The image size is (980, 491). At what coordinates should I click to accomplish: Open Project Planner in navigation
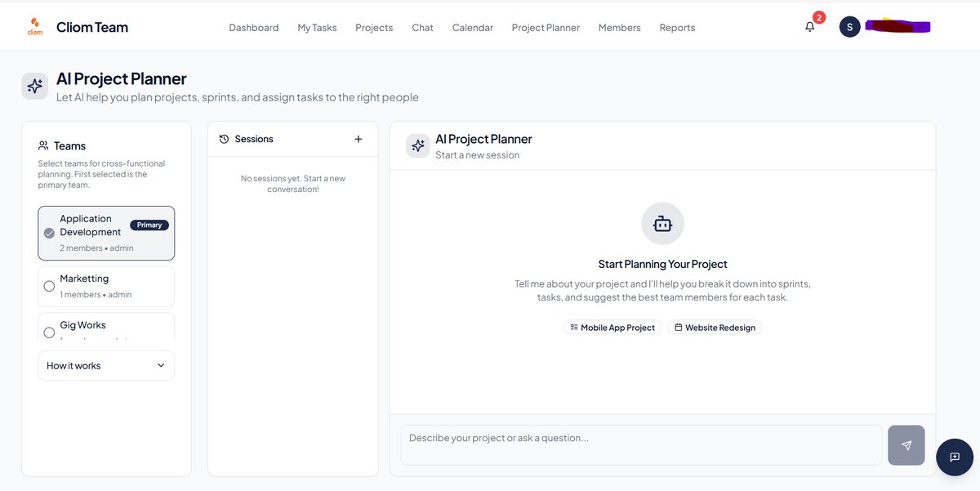(546, 27)
